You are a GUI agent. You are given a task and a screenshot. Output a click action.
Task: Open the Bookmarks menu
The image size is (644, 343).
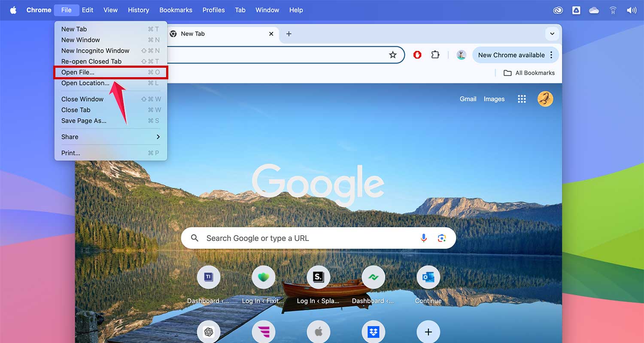176,9
